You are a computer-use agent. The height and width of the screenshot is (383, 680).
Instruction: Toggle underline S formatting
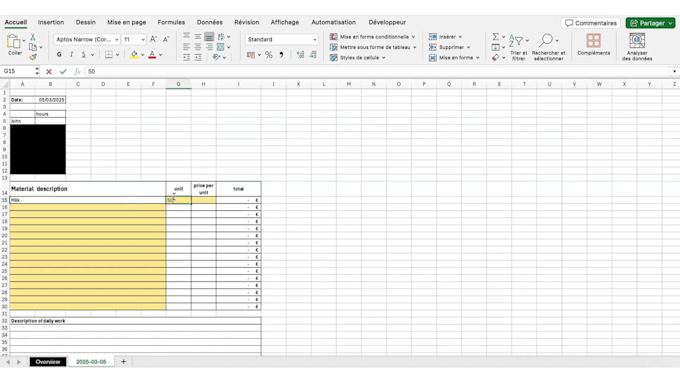[x=83, y=55]
